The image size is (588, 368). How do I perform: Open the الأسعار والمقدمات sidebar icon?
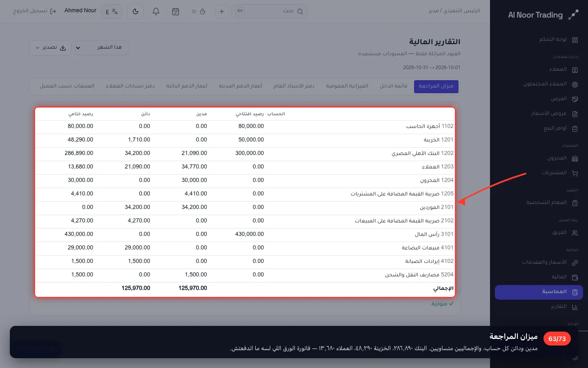click(575, 263)
